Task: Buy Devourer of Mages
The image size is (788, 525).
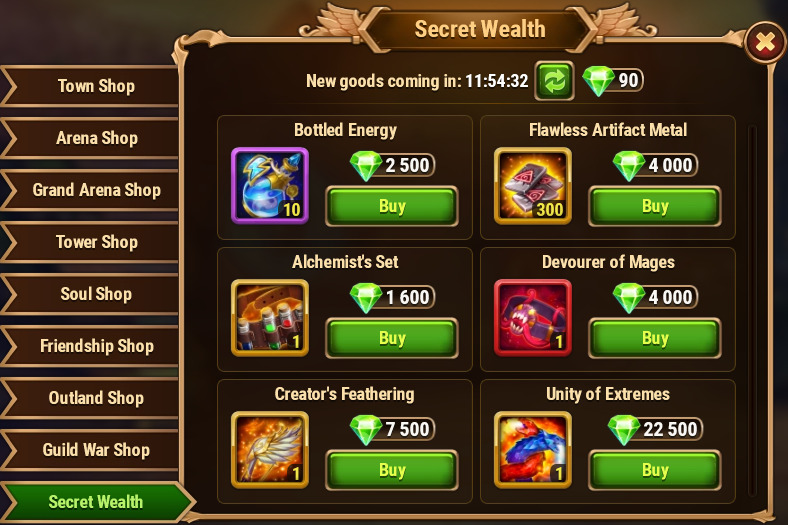Action: 655,338
